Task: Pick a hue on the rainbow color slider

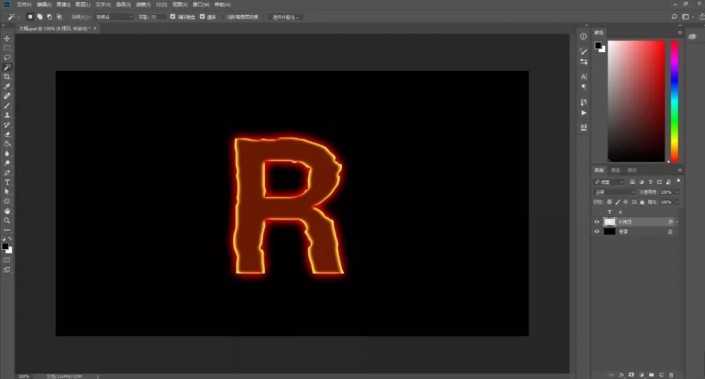Action: coord(674,101)
